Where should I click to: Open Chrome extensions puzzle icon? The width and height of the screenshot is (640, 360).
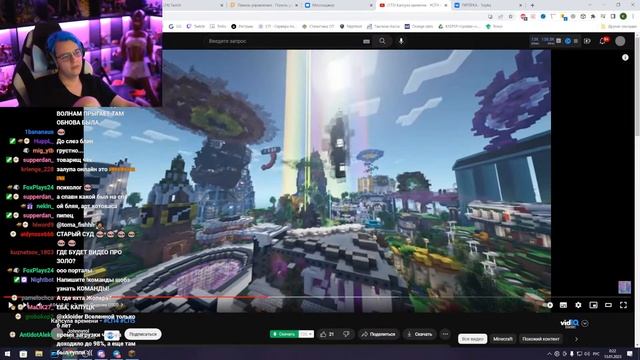pyautogui.click(x=593, y=16)
